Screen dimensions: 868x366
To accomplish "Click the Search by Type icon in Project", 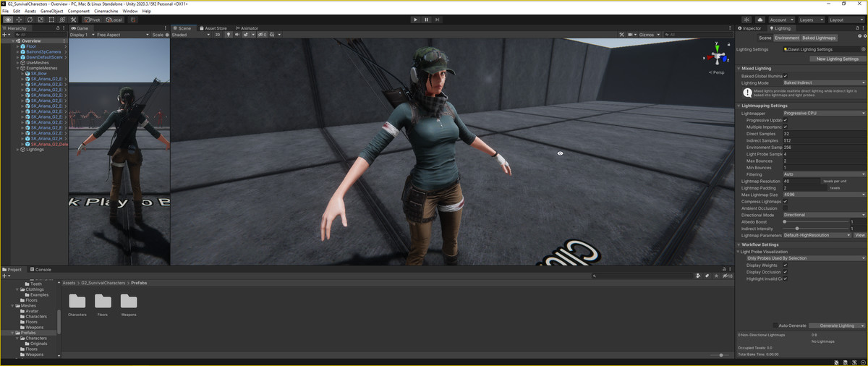I will (698, 276).
